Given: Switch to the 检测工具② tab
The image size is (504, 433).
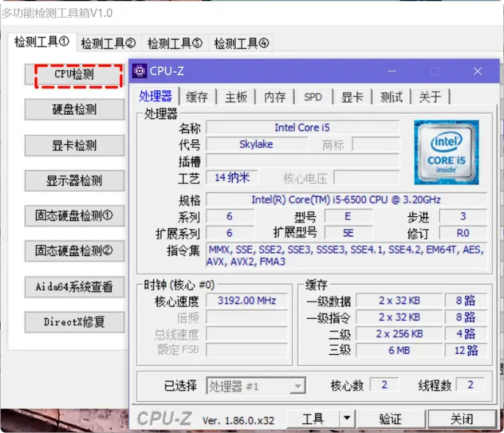Looking at the screenshot, I should click(x=108, y=43).
